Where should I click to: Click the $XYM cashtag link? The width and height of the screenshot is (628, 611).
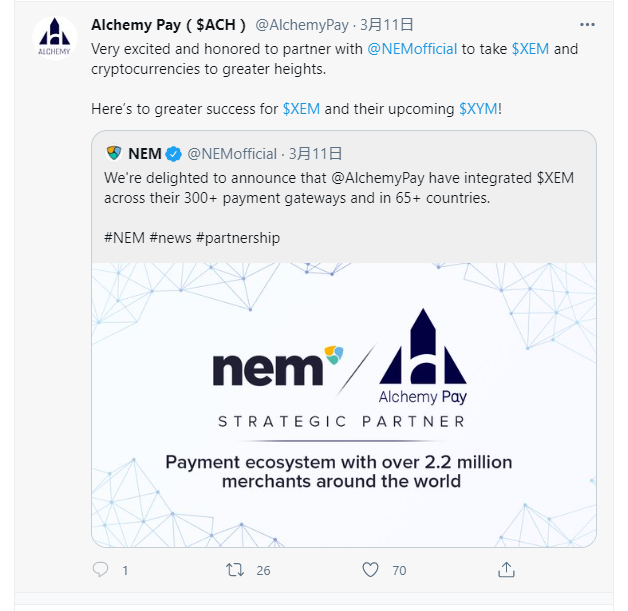[x=477, y=108]
